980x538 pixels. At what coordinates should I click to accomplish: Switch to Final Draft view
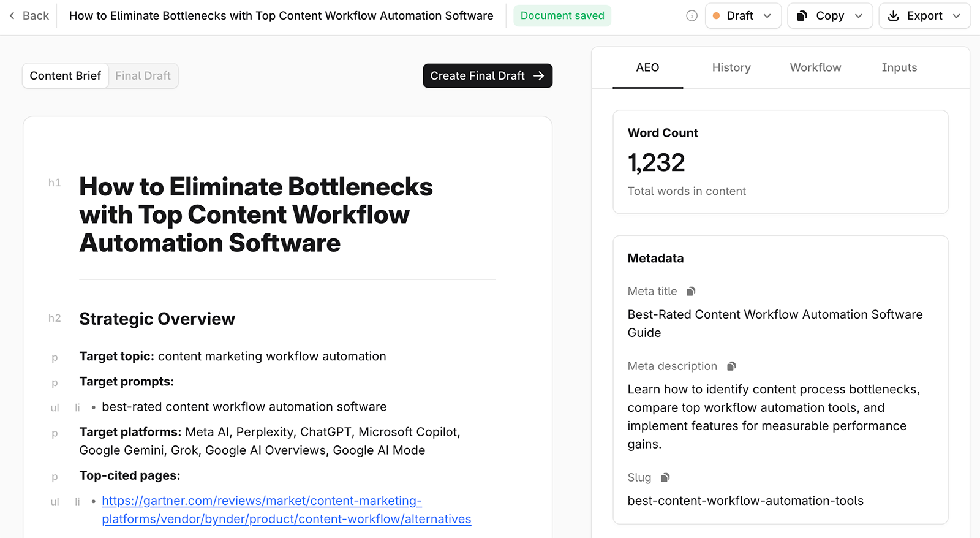pyautogui.click(x=143, y=76)
